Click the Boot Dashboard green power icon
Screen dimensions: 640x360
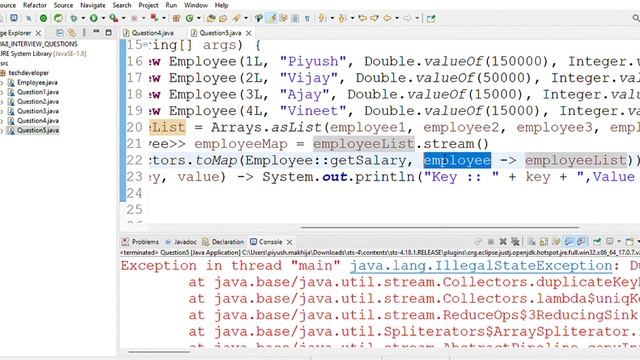click(x=43, y=18)
